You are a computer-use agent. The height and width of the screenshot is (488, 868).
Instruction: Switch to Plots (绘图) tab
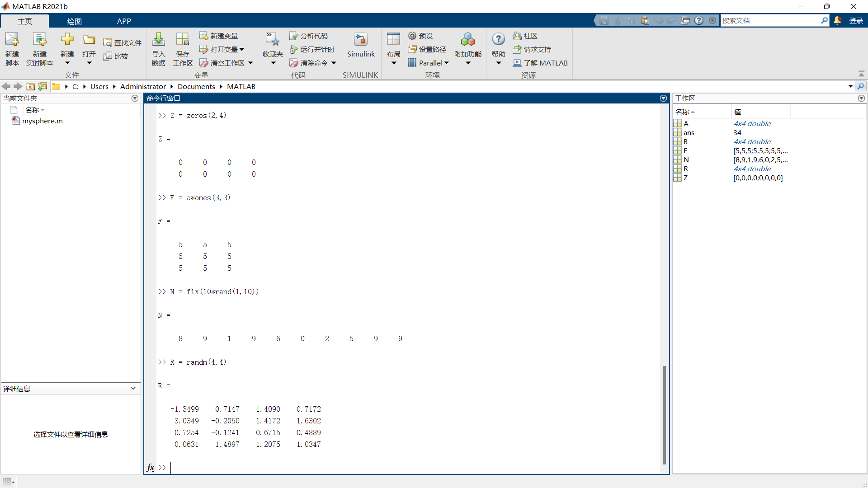[x=74, y=21]
